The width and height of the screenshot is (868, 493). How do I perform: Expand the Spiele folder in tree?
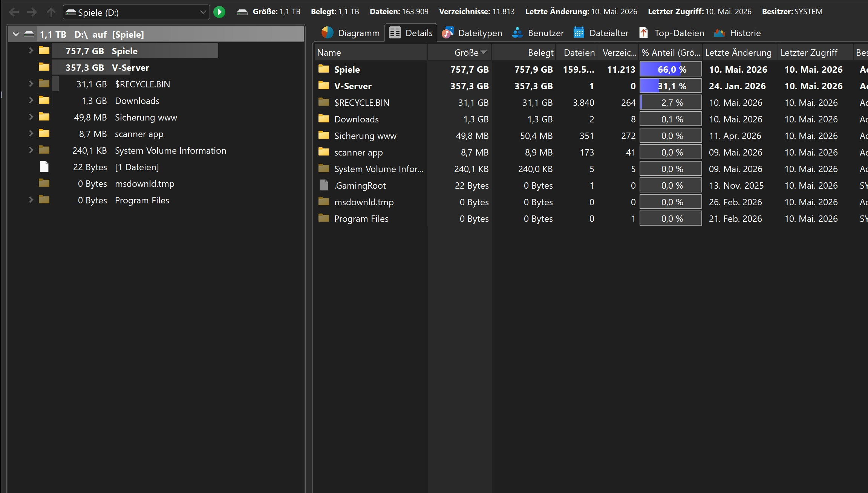click(x=31, y=50)
